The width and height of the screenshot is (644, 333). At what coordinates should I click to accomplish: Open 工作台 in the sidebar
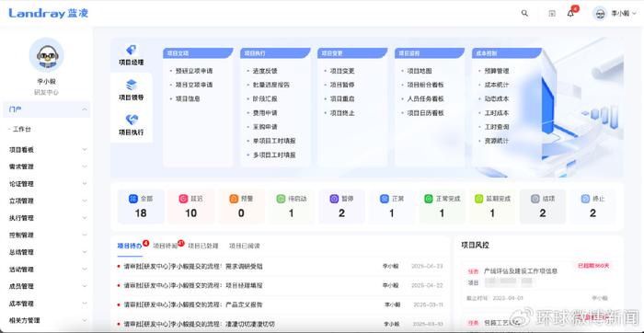pos(22,130)
